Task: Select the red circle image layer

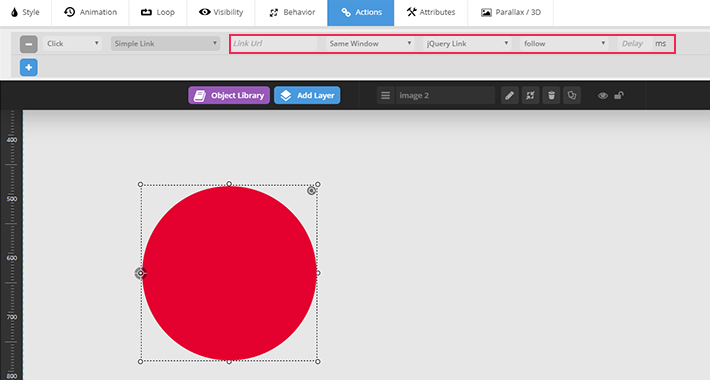Action: (x=229, y=273)
